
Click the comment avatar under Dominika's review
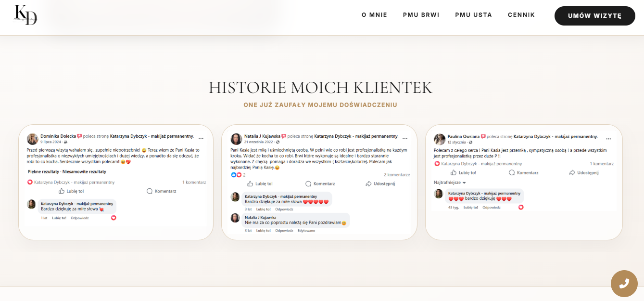32,204
